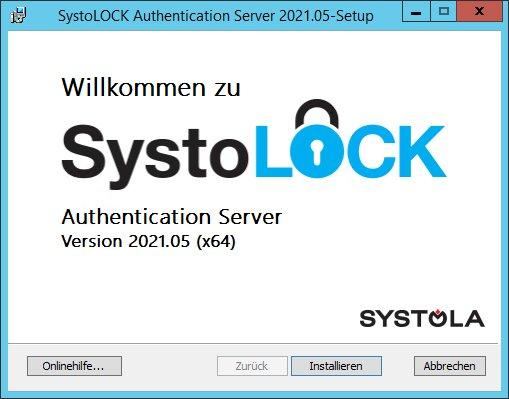Click the "Willkommen zu" heading
The height and width of the screenshot is (399, 509).
(x=151, y=87)
